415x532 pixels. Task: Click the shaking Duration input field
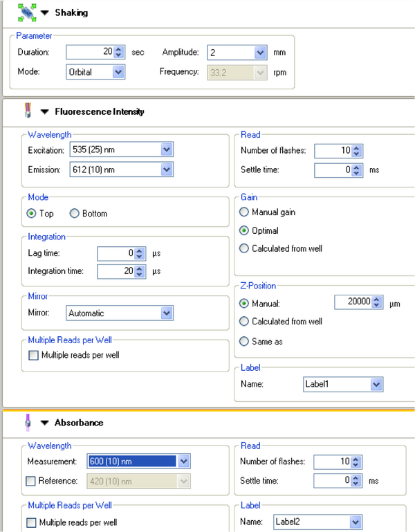tap(90, 52)
